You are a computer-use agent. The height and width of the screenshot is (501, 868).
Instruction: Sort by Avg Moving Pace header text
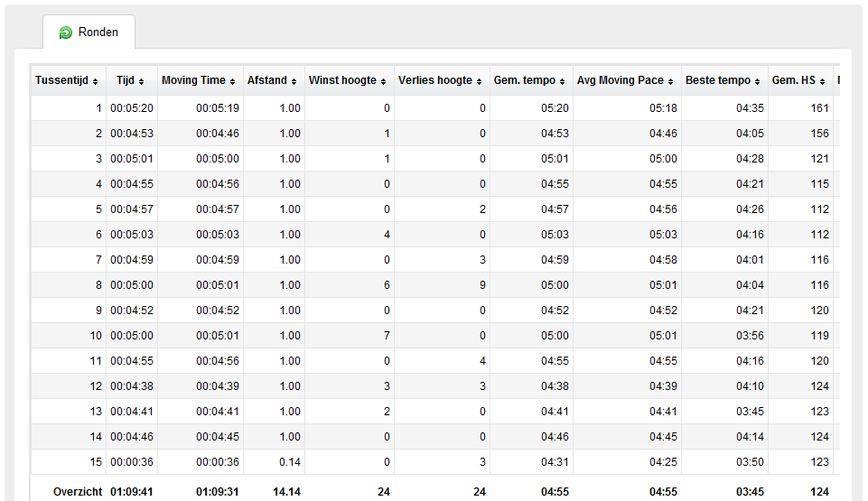click(x=620, y=80)
